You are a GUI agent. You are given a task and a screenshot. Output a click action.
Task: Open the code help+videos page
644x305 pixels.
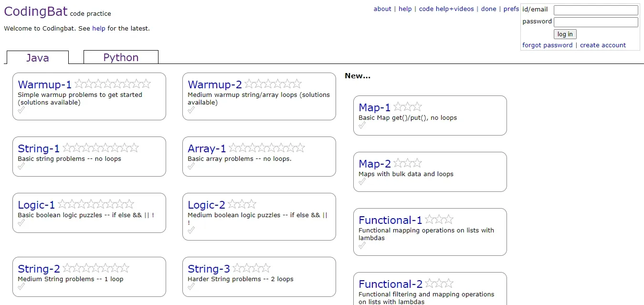tap(446, 9)
